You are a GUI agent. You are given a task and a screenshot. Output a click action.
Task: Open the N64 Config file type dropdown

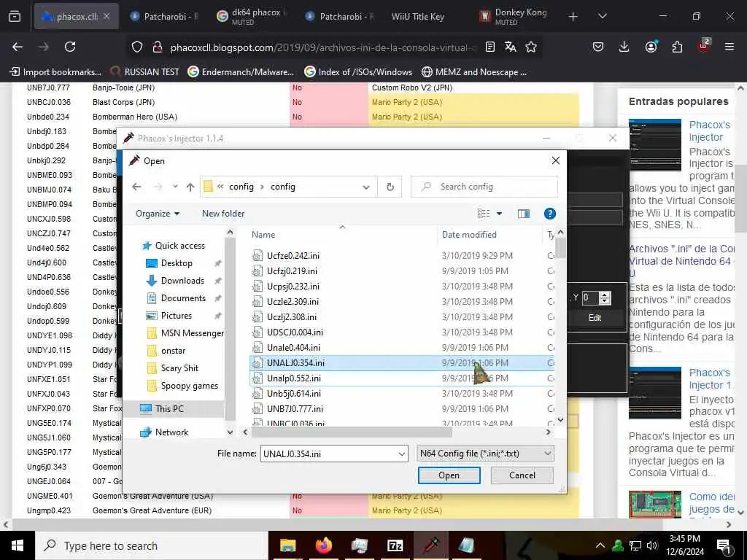(x=485, y=454)
